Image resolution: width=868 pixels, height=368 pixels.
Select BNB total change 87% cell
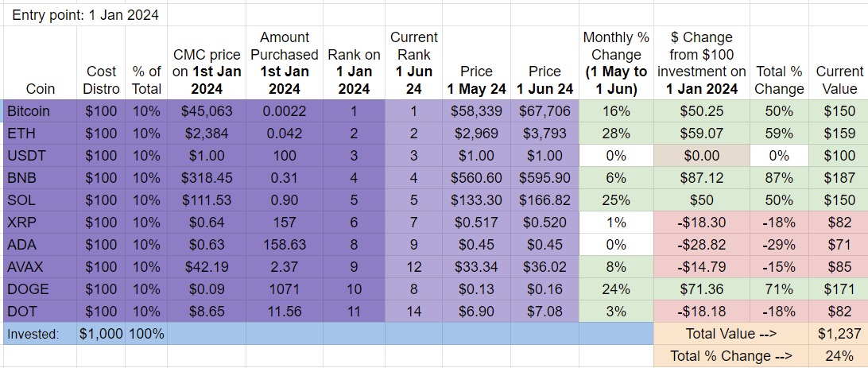coord(780,177)
